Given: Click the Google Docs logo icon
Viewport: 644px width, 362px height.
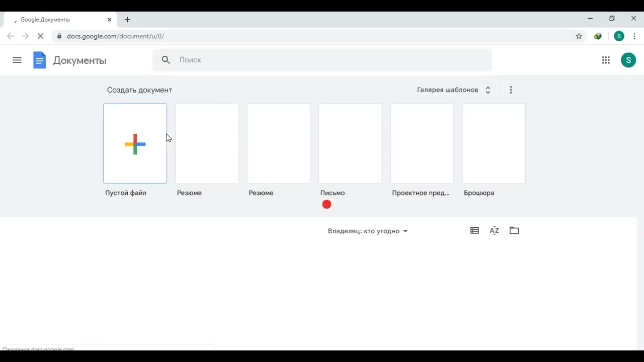Looking at the screenshot, I should click(x=39, y=60).
